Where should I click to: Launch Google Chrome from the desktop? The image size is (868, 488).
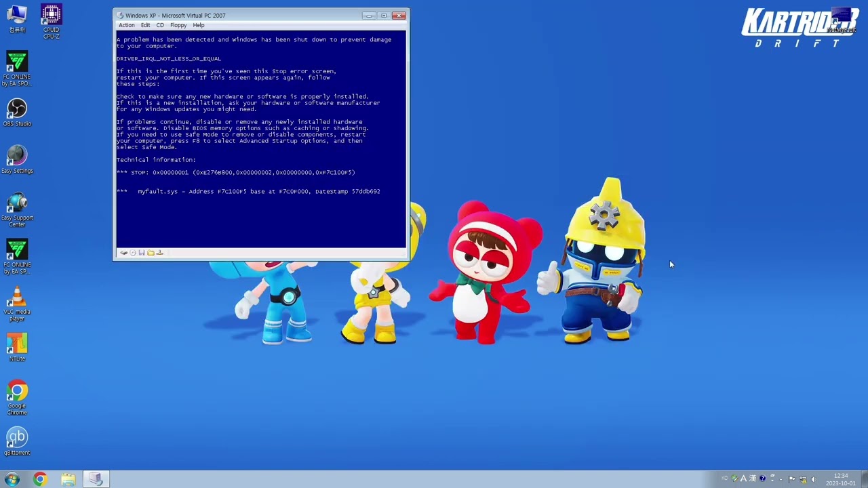[x=17, y=398]
